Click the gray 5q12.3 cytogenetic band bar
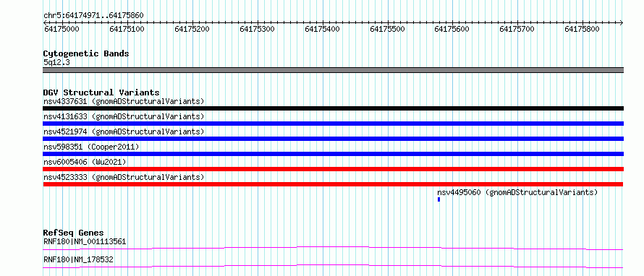 [x=333, y=70]
